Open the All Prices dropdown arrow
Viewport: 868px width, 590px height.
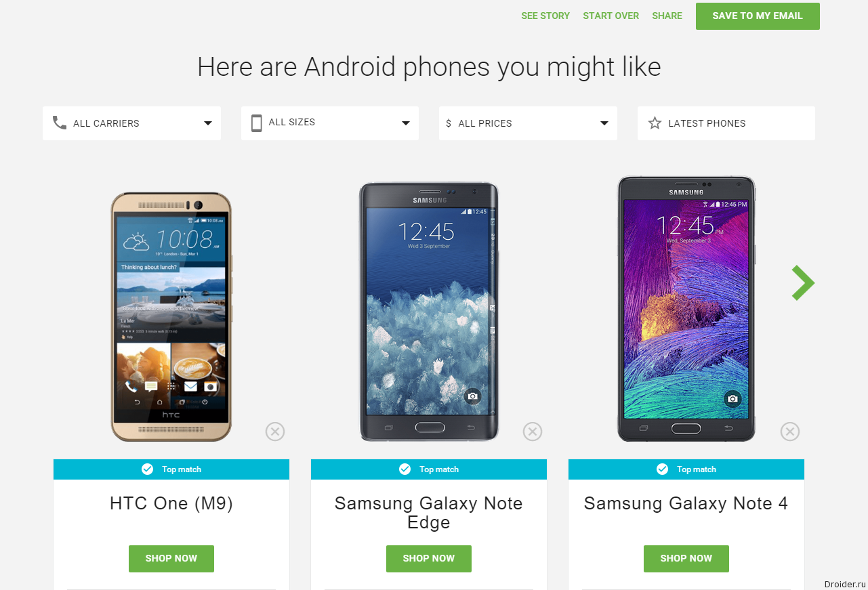(604, 123)
